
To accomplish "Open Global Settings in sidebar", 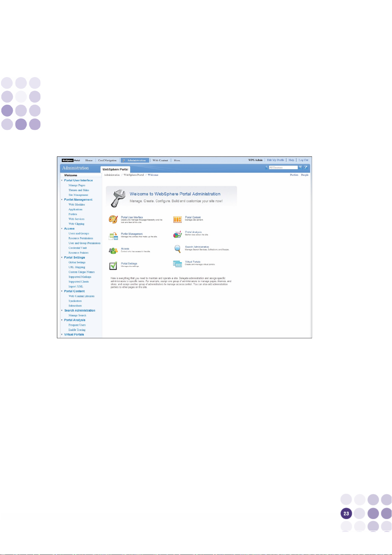I will coord(77,263).
